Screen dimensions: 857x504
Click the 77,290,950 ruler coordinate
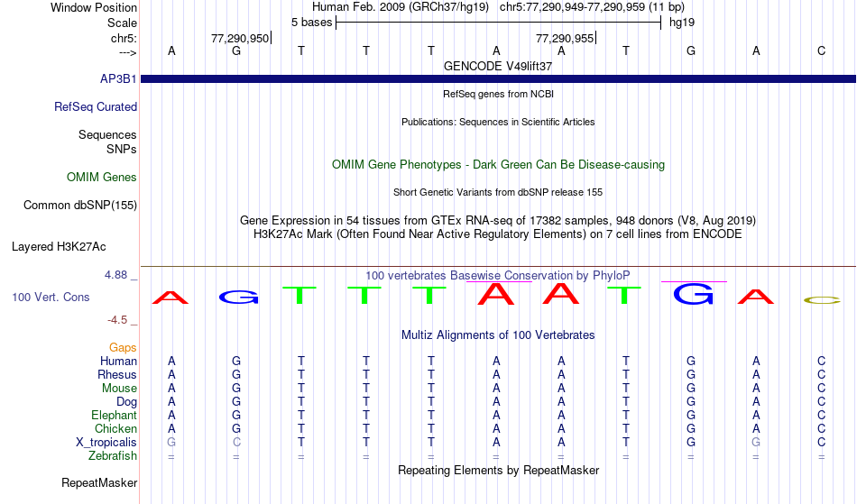[x=240, y=38]
